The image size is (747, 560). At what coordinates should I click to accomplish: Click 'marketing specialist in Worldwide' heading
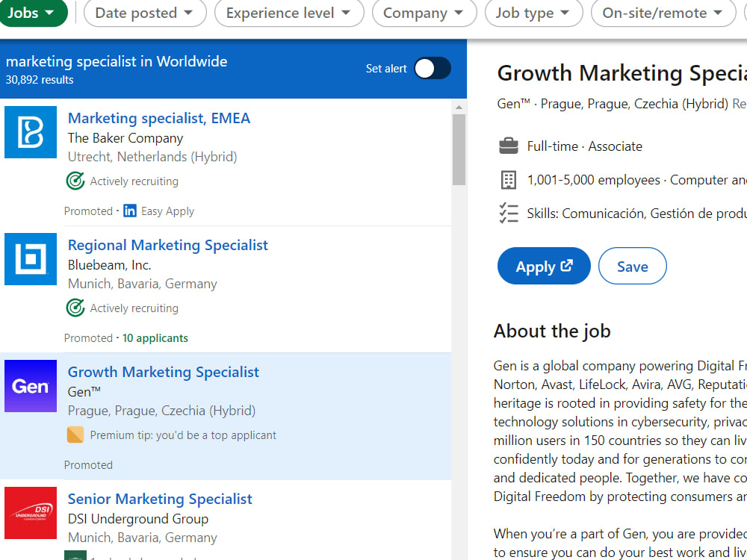(x=117, y=61)
